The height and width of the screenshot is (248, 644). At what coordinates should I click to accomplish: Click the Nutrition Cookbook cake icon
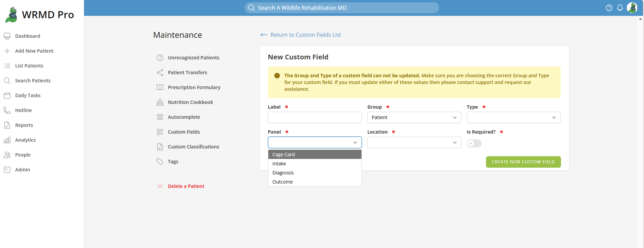tap(160, 102)
